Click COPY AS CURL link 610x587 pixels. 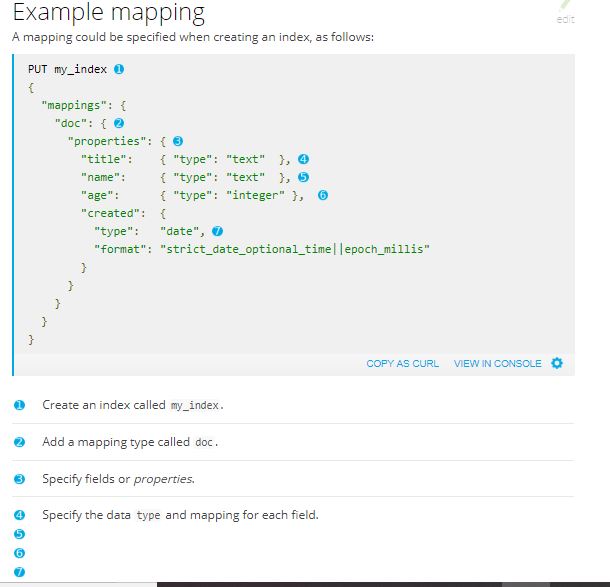click(403, 363)
